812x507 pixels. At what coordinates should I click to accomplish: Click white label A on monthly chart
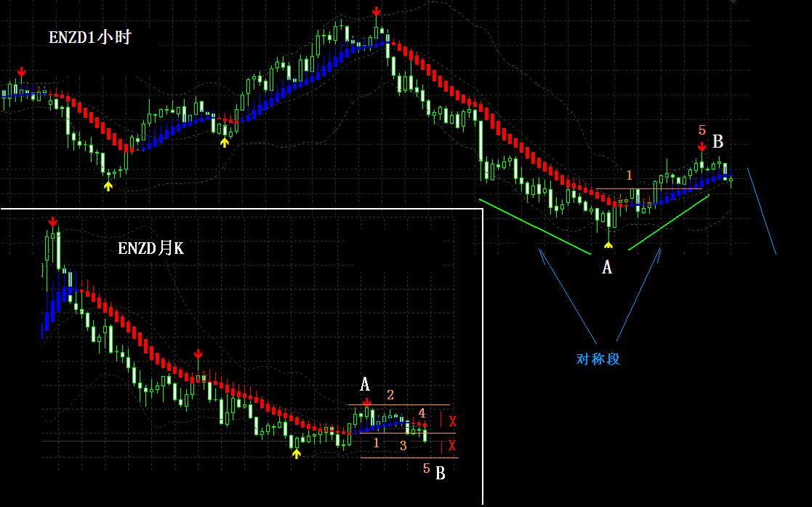365,384
